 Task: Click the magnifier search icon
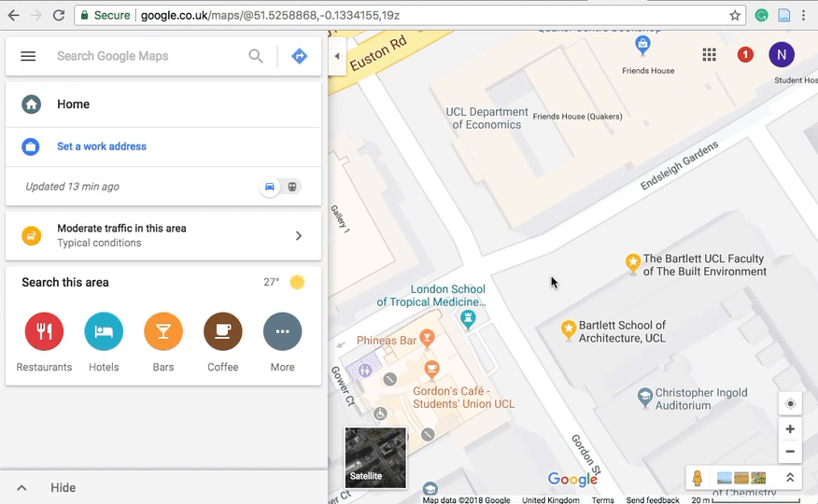256,56
